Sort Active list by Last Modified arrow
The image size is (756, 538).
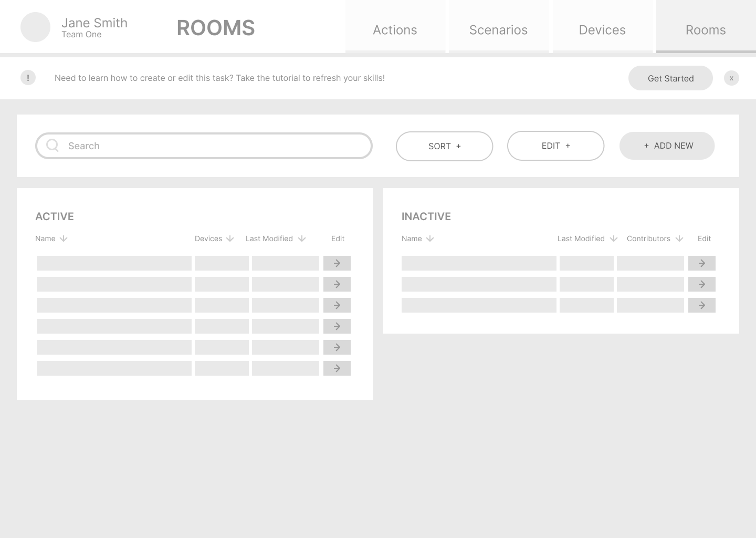[302, 239]
